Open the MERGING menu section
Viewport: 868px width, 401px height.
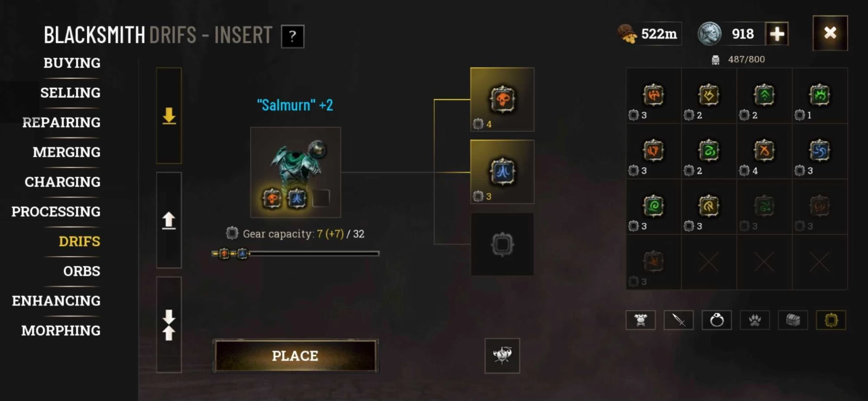click(66, 152)
